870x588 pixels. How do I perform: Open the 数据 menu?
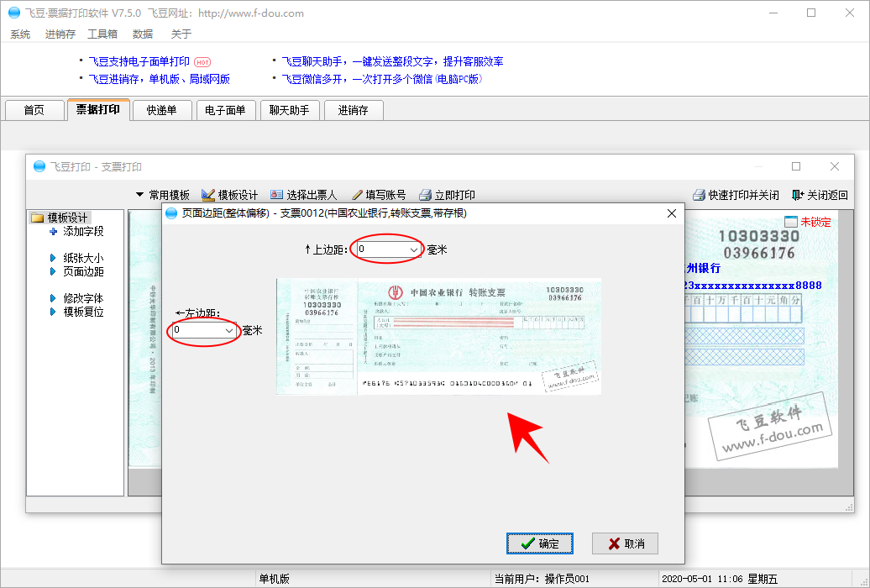click(143, 34)
